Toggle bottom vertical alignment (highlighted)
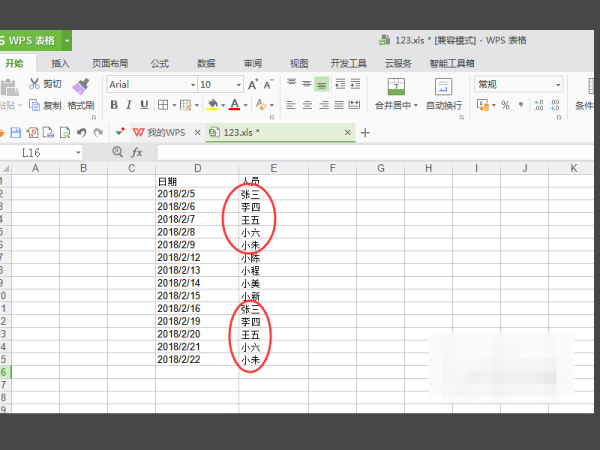This screenshot has height=450, width=600. (x=322, y=85)
